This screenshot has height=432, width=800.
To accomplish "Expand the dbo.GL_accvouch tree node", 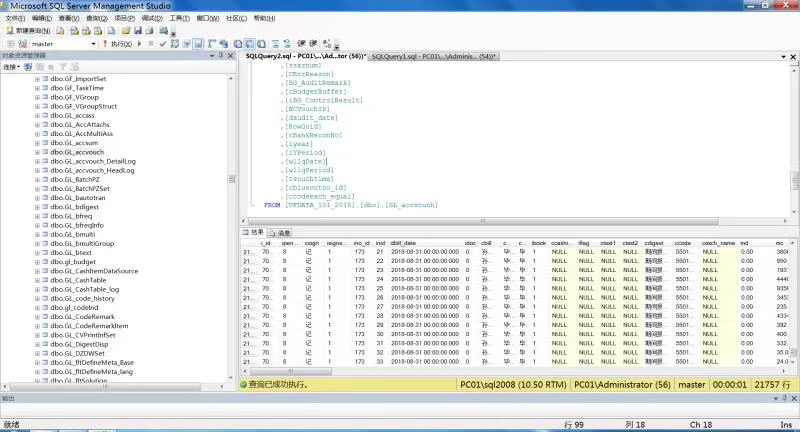I will 37,151.
